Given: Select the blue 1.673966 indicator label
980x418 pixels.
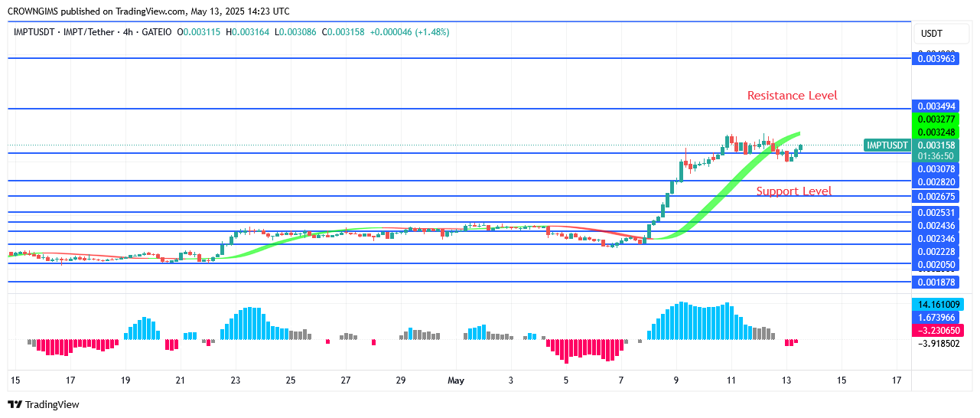Looking at the screenshot, I should tap(936, 317).
